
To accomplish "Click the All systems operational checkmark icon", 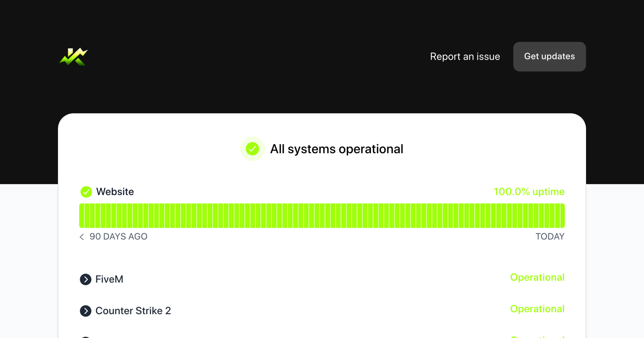I will point(252,149).
